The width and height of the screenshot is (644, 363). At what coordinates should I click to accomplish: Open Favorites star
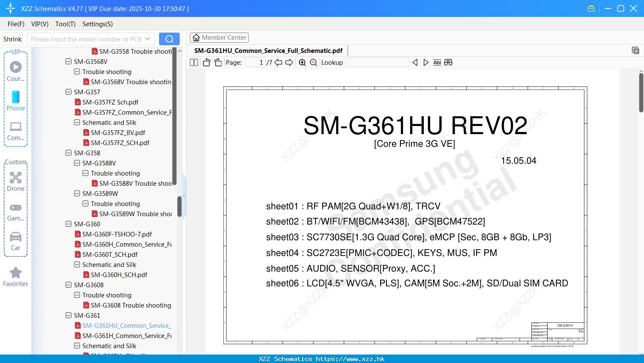16,277
